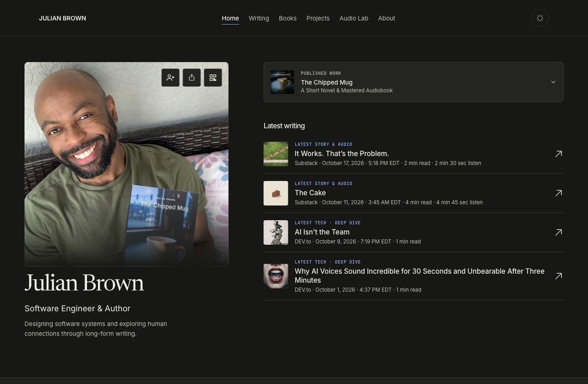Image resolution: width=588 pixels, height=384 pixels.
Task: Click the large Julian Brown name heading
Action: click(x=84, y=283)
